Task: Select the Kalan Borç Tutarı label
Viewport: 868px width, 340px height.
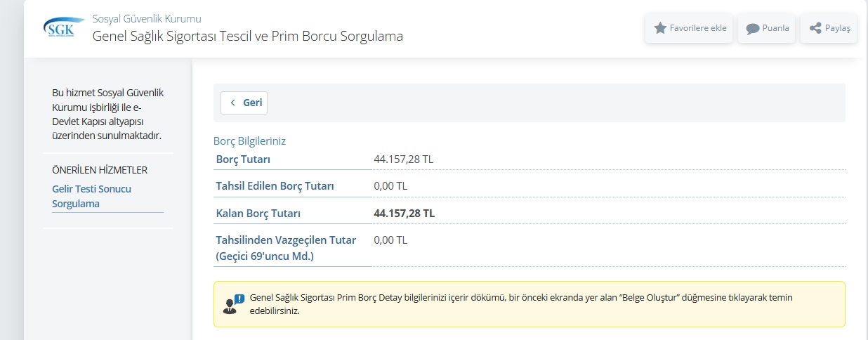Action: click(x=253, y=213)
